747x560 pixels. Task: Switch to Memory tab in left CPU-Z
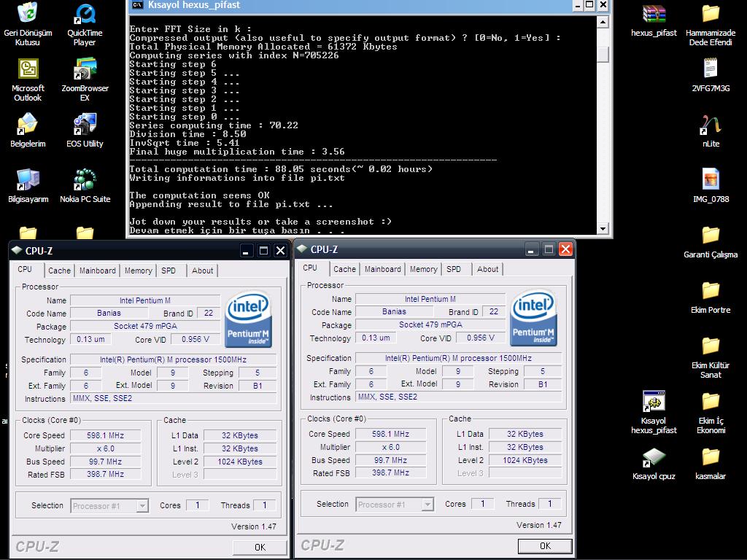point(138,271)
